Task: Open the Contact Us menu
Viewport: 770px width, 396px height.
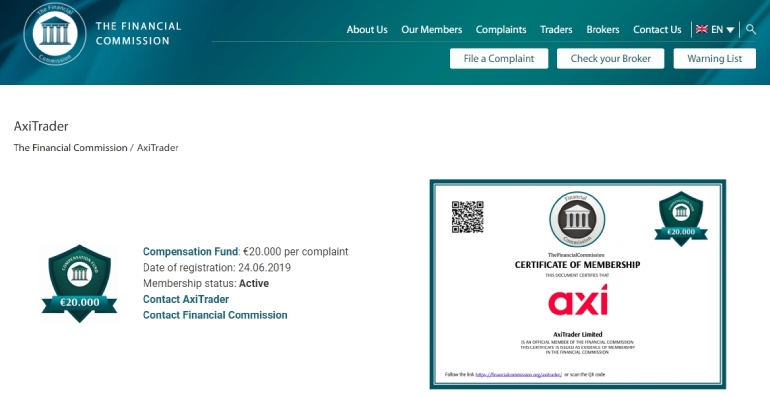Action: pos(657,29)
